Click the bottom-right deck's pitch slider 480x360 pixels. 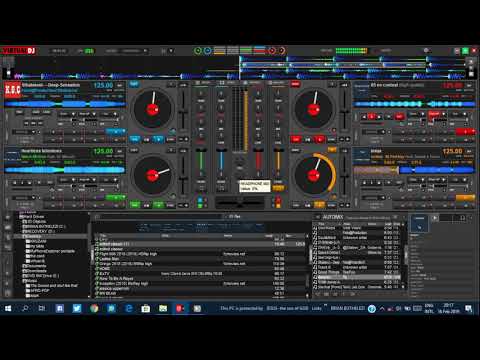click(345, 177)
